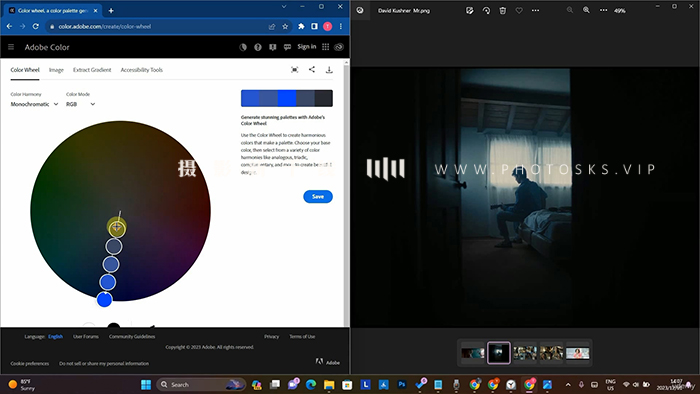Click the dark mode theme icon in Adobe Color header
The height and width of the screenshot is (394, 700).
tap(243, 47)
